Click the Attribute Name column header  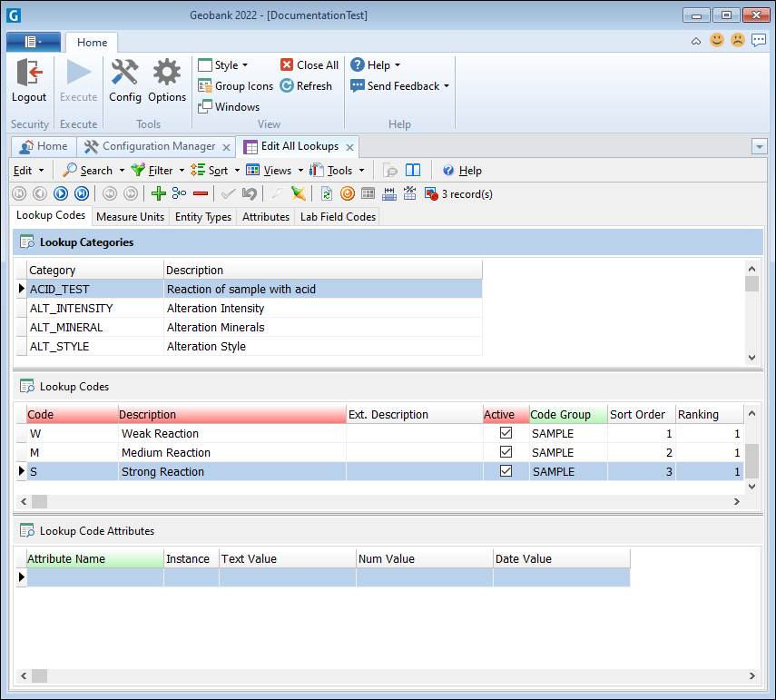pyautogui.click(x=95, y=559)
